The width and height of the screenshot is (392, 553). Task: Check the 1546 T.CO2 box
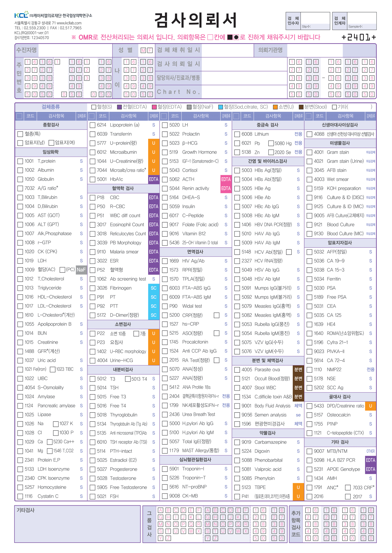(50, 451)
